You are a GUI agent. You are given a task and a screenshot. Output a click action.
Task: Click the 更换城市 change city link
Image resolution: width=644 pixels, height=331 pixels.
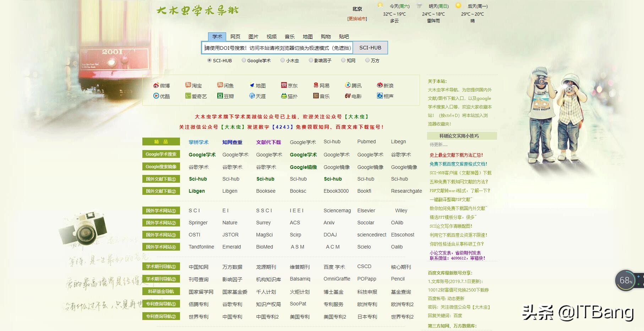(357, 19)
